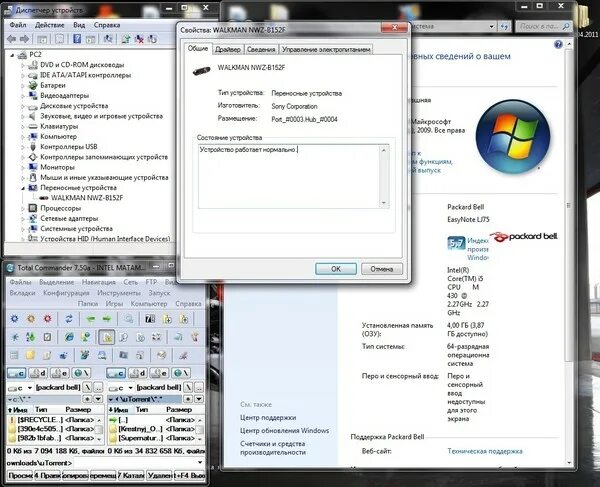Click the Удаление function button in Total Commander
This screenshot has width=600, height=487.
pos(160,475)
